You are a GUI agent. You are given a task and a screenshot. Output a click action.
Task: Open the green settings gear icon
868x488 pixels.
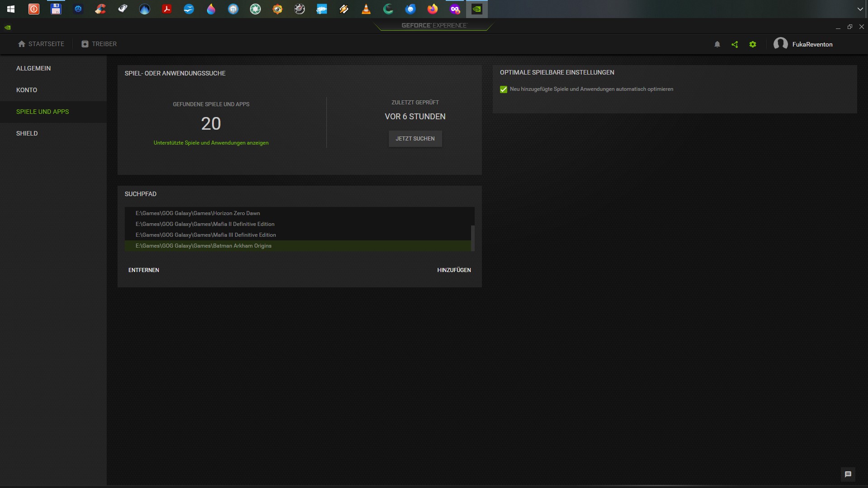point(753,44)
